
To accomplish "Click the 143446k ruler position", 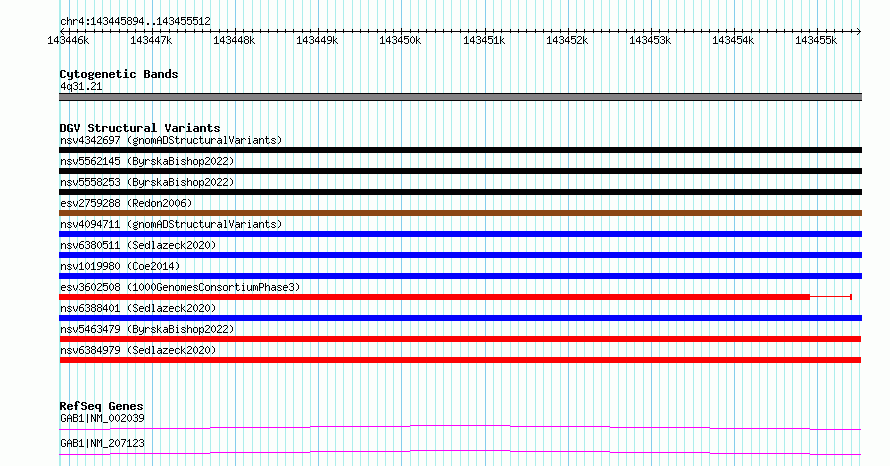I will 68,41.
